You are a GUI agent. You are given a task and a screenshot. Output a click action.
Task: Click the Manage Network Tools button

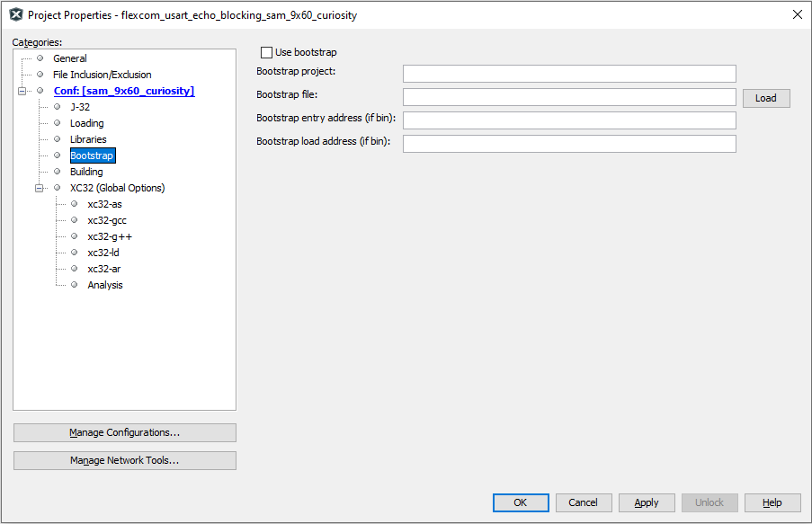pyautogui.click(x=125, y=461)
